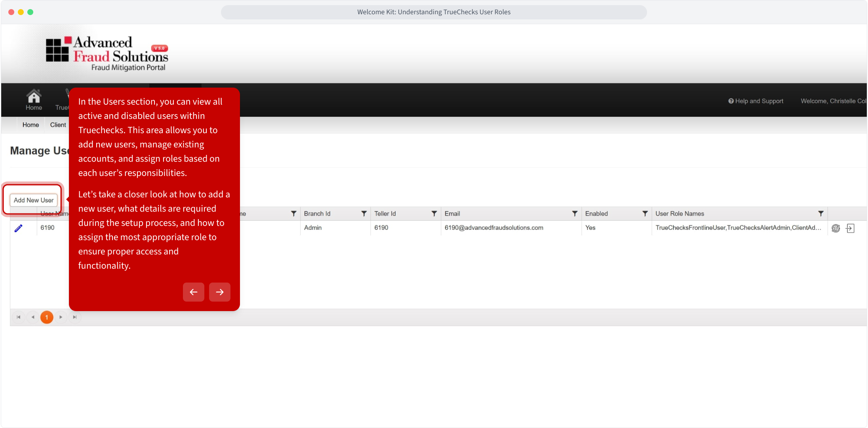Jump to last page of grid
The height and width of the screenshot is (428, 868).
pos(75,317)
